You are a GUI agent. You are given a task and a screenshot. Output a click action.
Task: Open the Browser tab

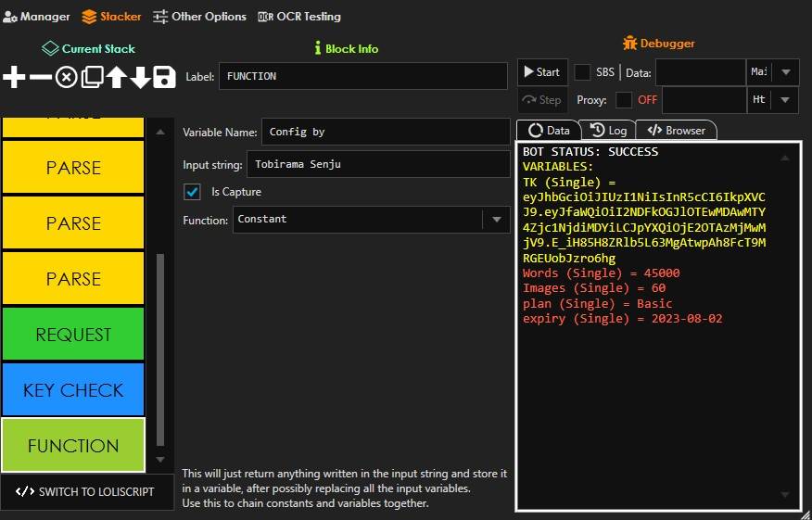point(676,131)
